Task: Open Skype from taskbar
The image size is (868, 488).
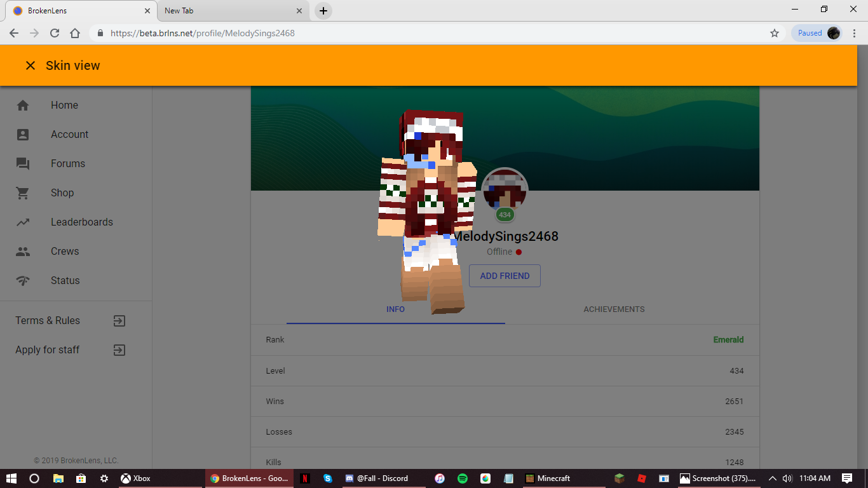Action: tap(328, 478)
